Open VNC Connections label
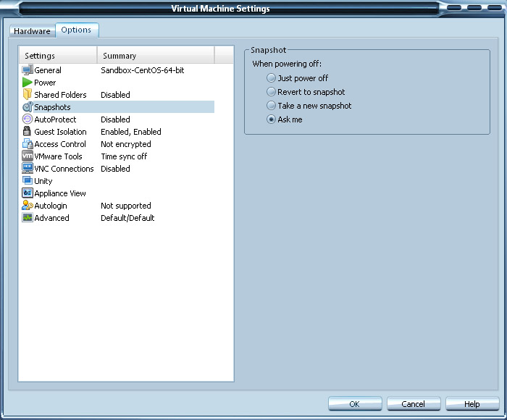The height and width of the screenshot is (420, 507). [64, 169]
